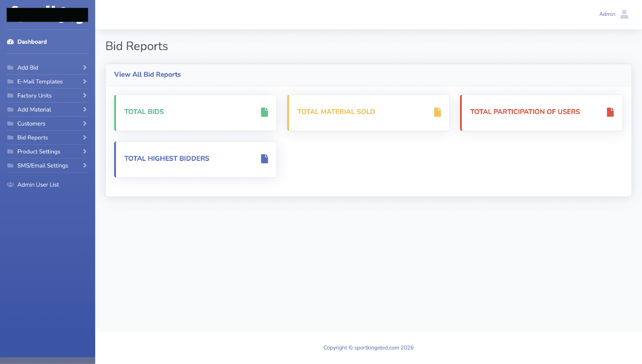Viewport: 642px width, 364px height.
Task: Expand the Product Settings chevron
Action: coord(85,151)
